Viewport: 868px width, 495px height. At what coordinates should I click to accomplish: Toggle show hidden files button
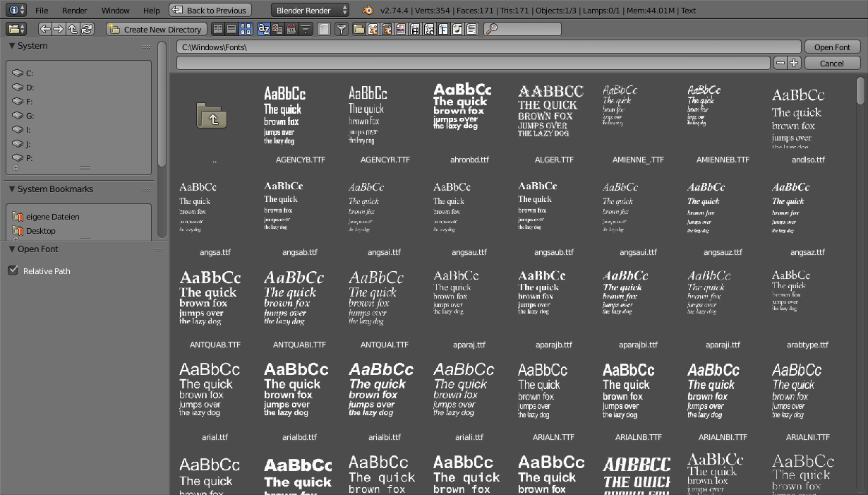point(323,29)
